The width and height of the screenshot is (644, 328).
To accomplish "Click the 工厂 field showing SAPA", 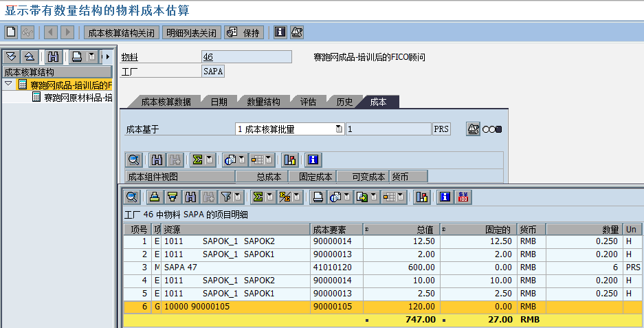I will click(x=213, y=71).
